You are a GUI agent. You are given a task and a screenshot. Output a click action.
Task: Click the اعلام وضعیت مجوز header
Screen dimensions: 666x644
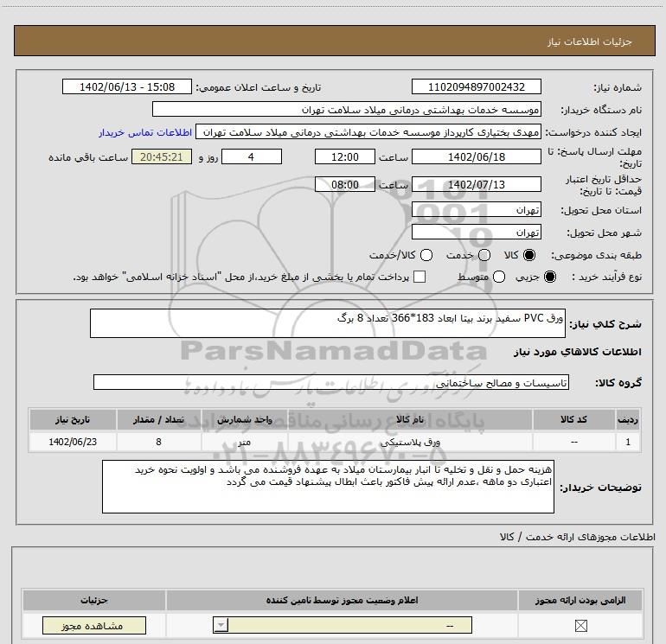[342, 600]
